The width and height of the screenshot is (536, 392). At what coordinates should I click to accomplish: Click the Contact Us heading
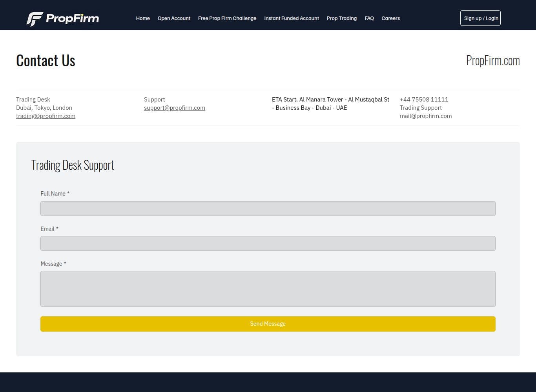click(x=46, y=60)
